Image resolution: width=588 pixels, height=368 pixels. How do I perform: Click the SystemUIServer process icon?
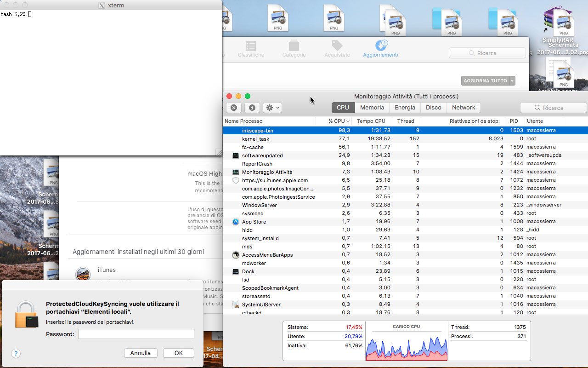click(236, 305)
